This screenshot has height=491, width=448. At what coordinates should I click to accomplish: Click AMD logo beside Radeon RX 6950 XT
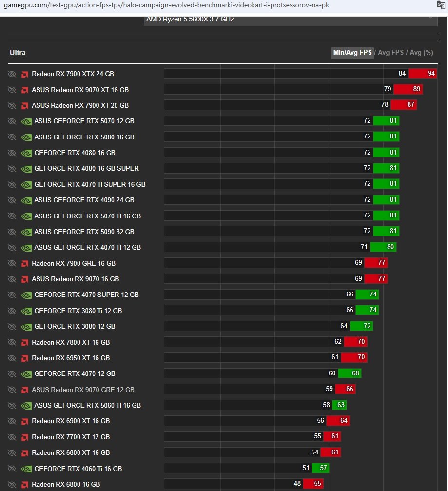25,358
